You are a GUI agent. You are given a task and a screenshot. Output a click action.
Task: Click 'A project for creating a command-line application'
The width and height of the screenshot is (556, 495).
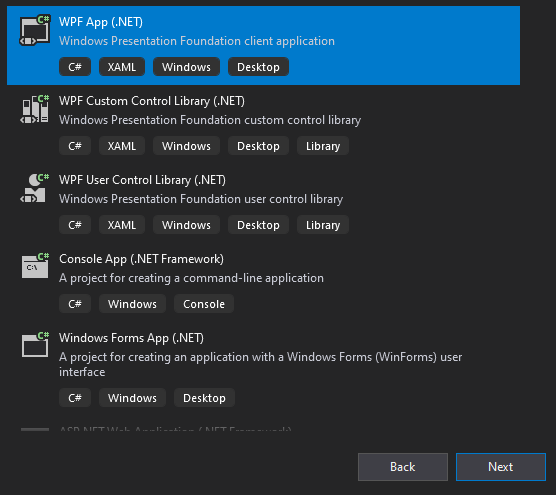tap(191, 278)
